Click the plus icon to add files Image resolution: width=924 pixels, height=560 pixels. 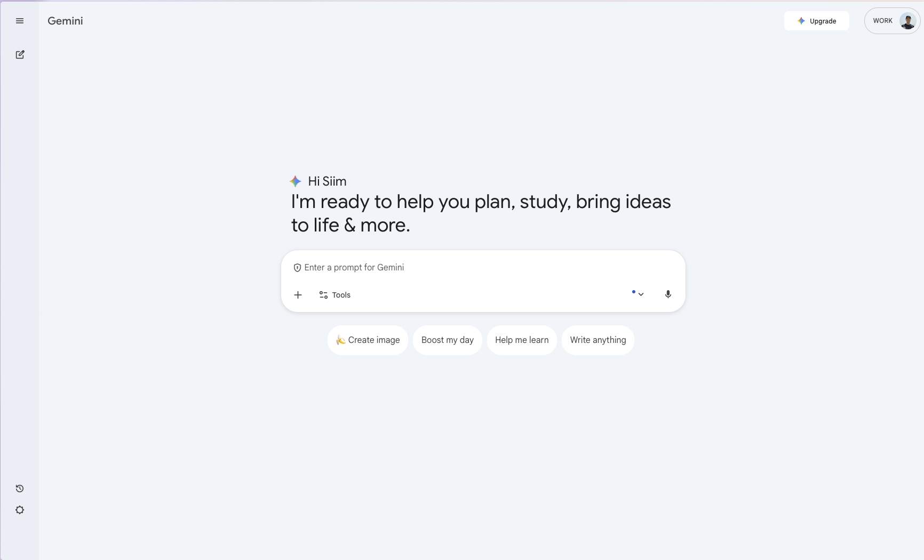pyautogui.click(x=298, y=295)
